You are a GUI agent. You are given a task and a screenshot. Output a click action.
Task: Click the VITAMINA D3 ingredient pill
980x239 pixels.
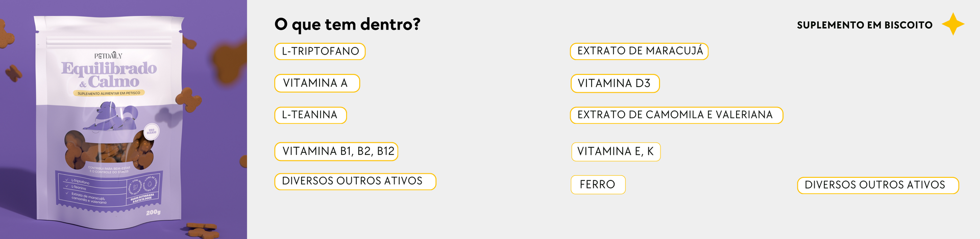click(x=615, y=84)
